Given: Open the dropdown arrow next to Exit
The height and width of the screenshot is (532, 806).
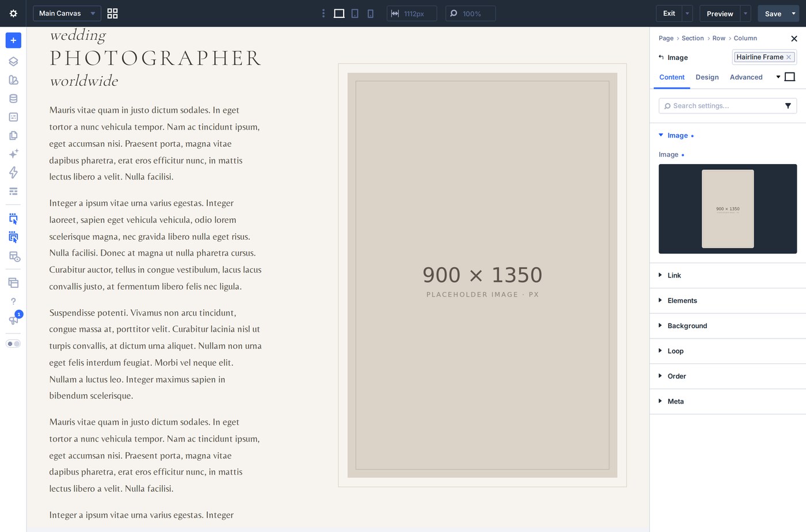Looking at the screenshot, I should 687,13.
